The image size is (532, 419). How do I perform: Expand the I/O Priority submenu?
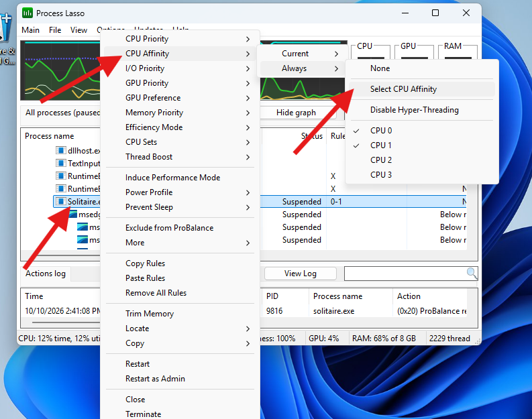click(180, 68)
